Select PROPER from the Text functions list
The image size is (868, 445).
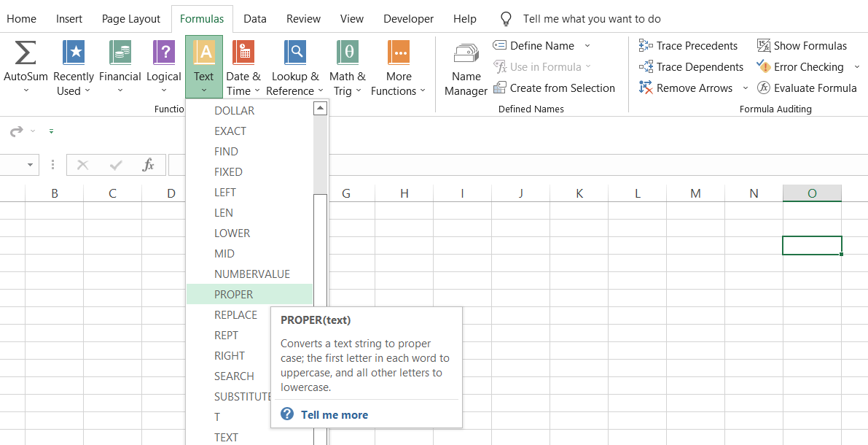point(234,295)
